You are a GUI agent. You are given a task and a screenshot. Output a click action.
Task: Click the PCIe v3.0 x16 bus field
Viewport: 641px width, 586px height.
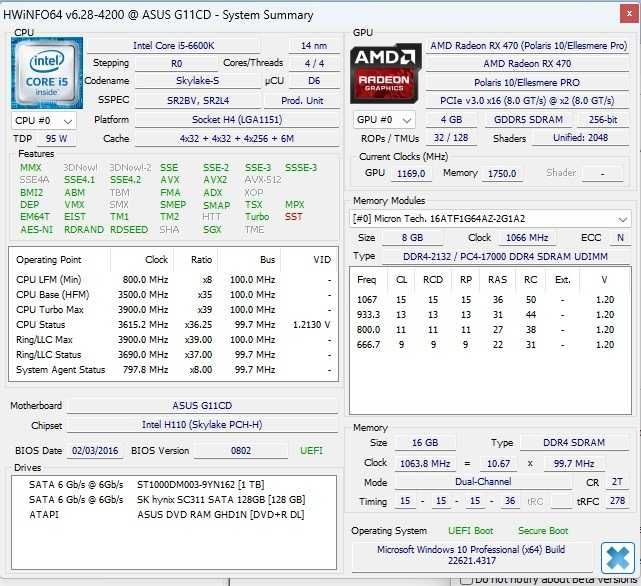point(527,101)
